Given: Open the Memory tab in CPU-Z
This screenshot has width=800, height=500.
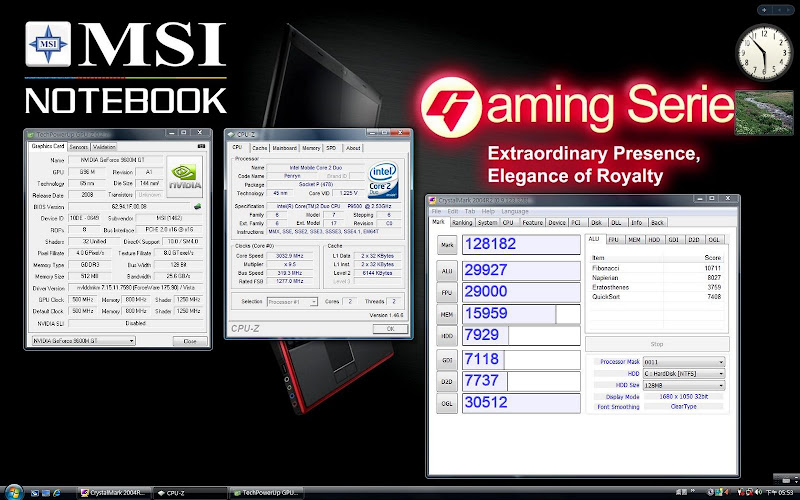Looking at the screenshot, I should (x=311, y=148).
